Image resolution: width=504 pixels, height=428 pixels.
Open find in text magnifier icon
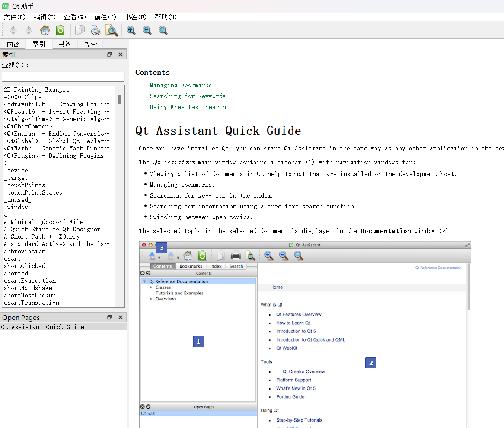[112, 30]
